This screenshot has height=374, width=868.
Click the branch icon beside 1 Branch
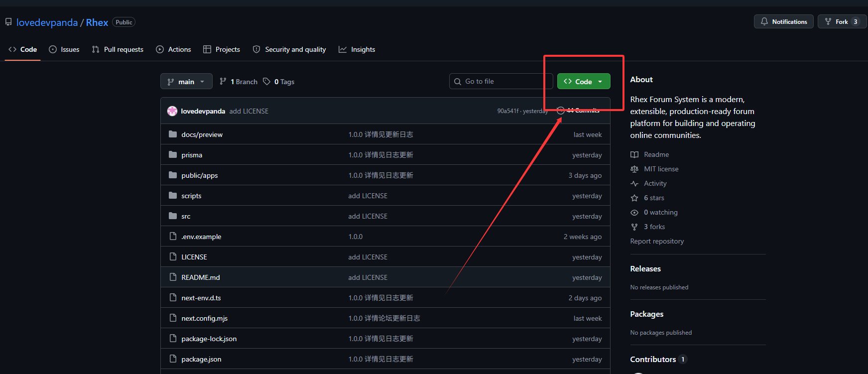pos(223,82)
